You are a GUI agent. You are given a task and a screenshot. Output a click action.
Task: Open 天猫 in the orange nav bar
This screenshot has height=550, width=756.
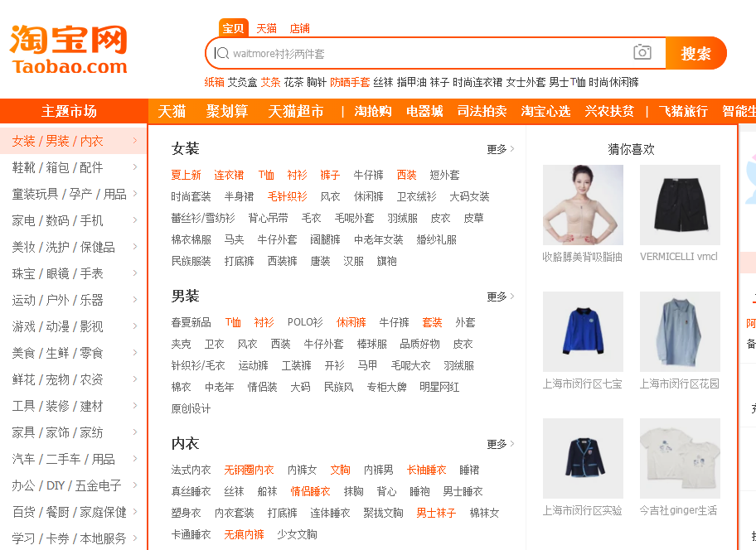click(172, 111)
